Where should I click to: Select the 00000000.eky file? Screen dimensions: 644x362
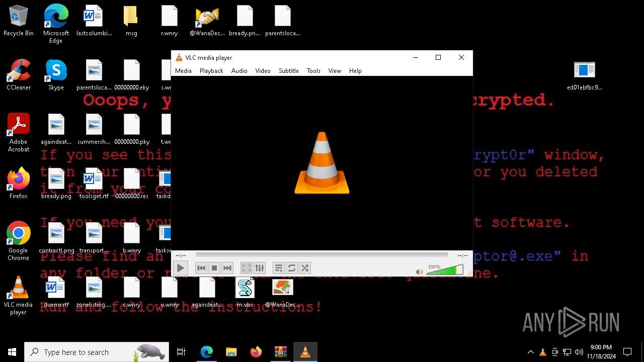click(132, 75)
